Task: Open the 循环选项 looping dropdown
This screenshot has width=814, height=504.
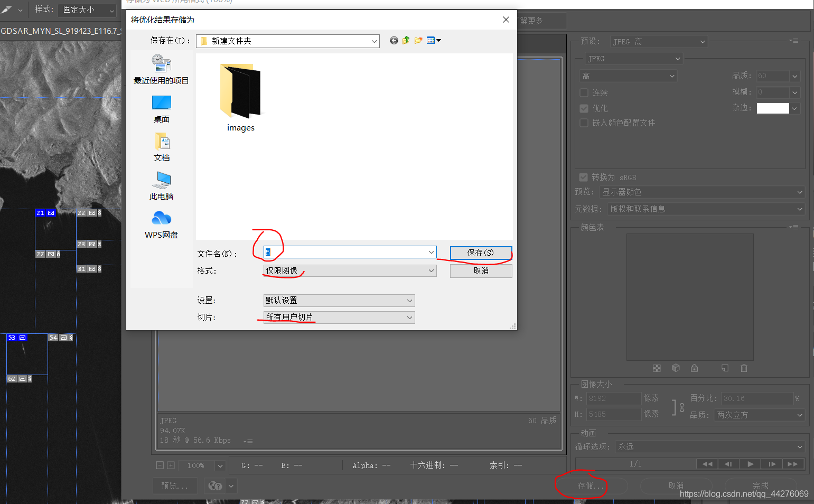Action: (x=710, y=447)
